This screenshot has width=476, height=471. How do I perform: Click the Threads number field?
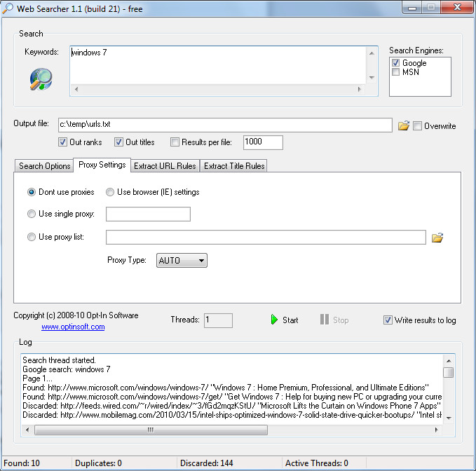click(x=218, y=320)
